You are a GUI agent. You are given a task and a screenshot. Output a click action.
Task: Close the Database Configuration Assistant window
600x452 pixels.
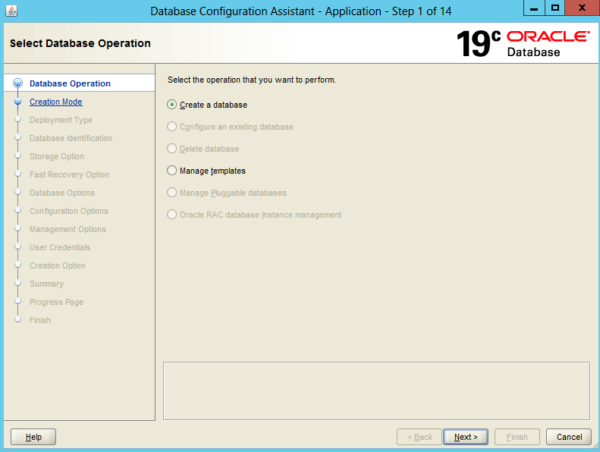coord(582,8)
